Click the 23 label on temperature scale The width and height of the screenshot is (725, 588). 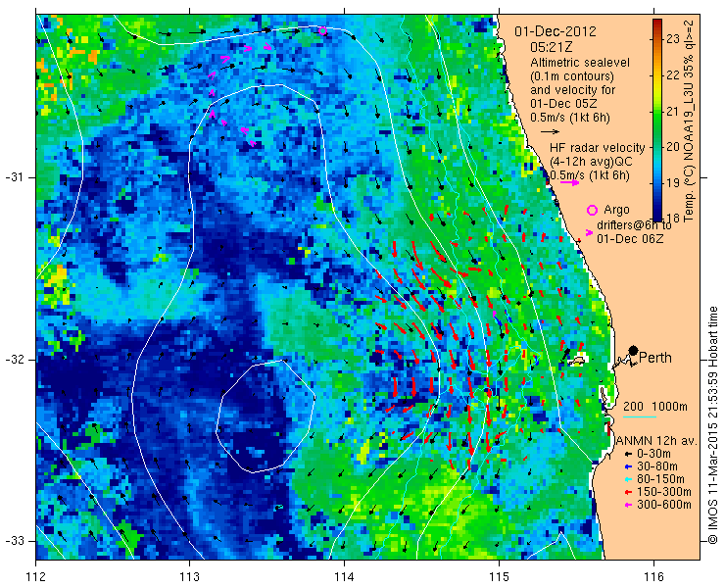pos(673,39)
